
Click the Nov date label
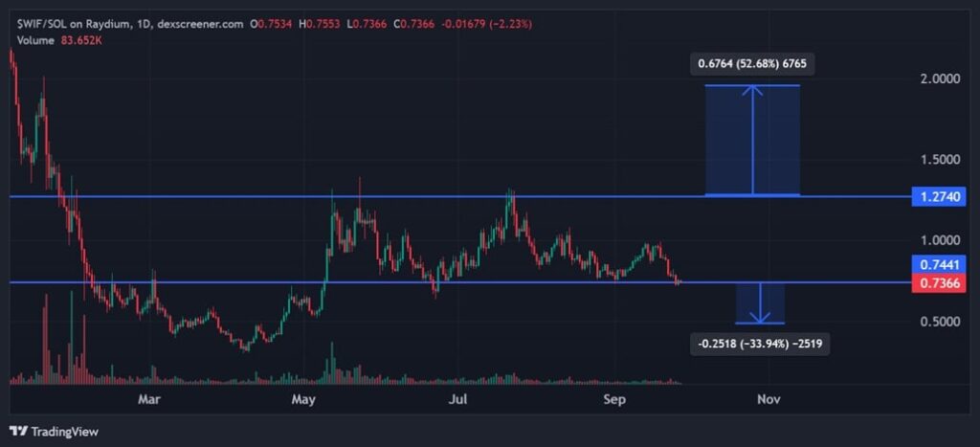(x=768, y=399)
